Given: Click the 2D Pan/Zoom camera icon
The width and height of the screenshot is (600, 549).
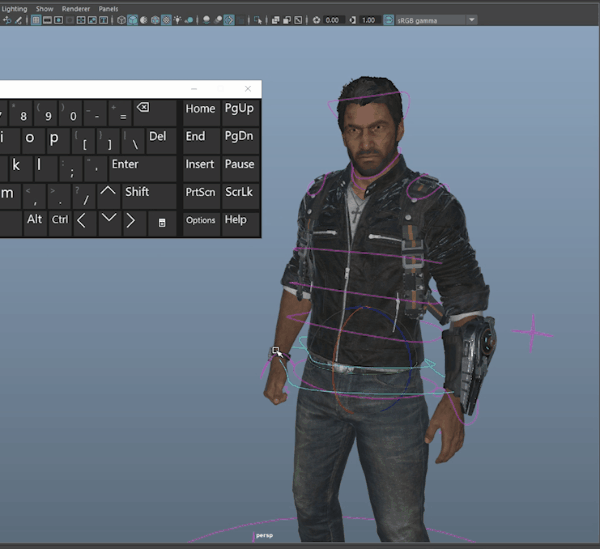Looking at the screenshot, I should [x=7, y=20].
